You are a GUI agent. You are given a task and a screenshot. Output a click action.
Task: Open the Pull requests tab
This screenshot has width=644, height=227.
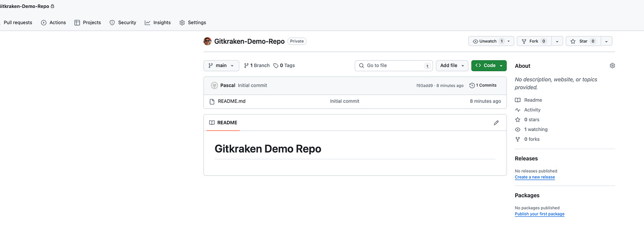click(x=17, y=23)
